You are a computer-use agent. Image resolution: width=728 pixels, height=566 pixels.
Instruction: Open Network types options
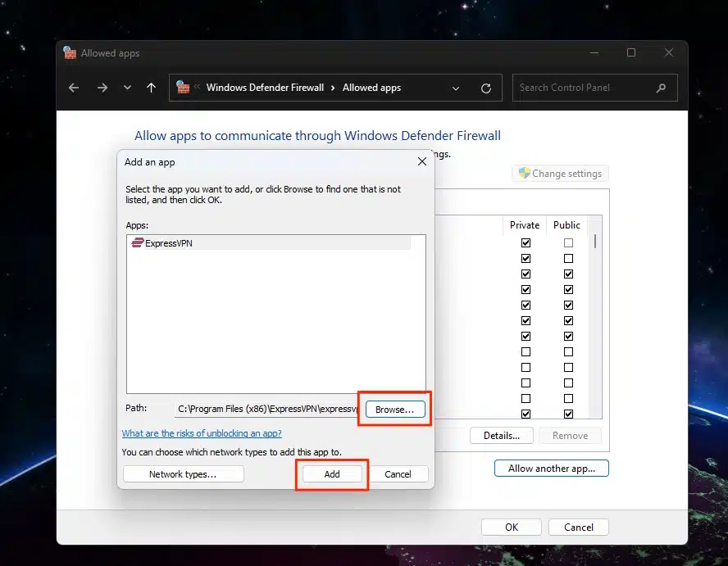click(183, 474)
